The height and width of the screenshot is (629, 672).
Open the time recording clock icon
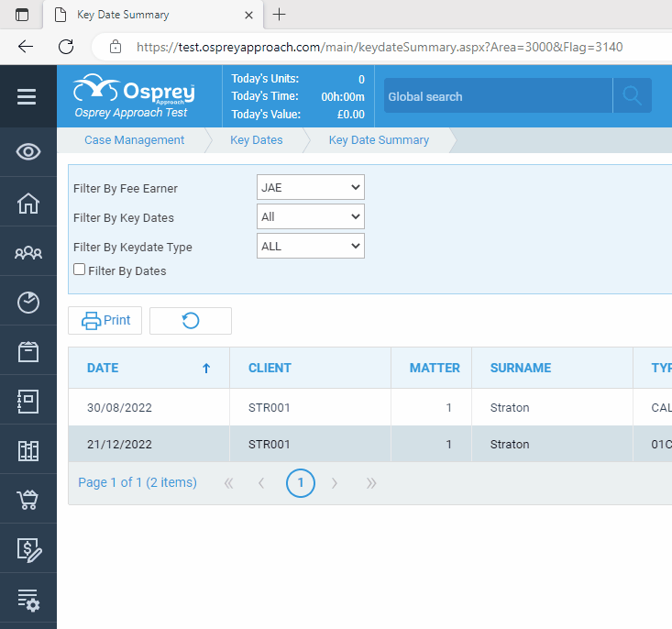pyautogui.click(x=28, y=303)
